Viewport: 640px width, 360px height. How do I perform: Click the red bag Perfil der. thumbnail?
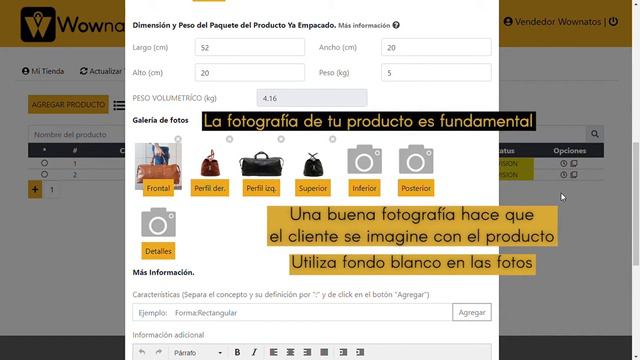coord(210,163)
